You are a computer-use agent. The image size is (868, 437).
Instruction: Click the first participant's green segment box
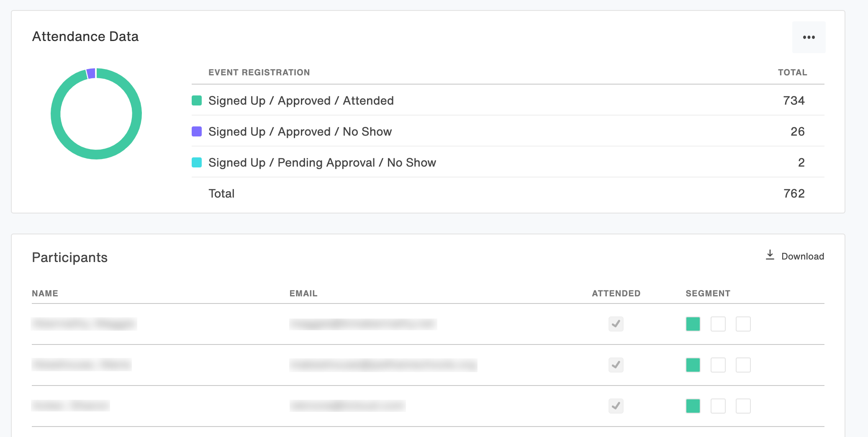click(693, 324)
